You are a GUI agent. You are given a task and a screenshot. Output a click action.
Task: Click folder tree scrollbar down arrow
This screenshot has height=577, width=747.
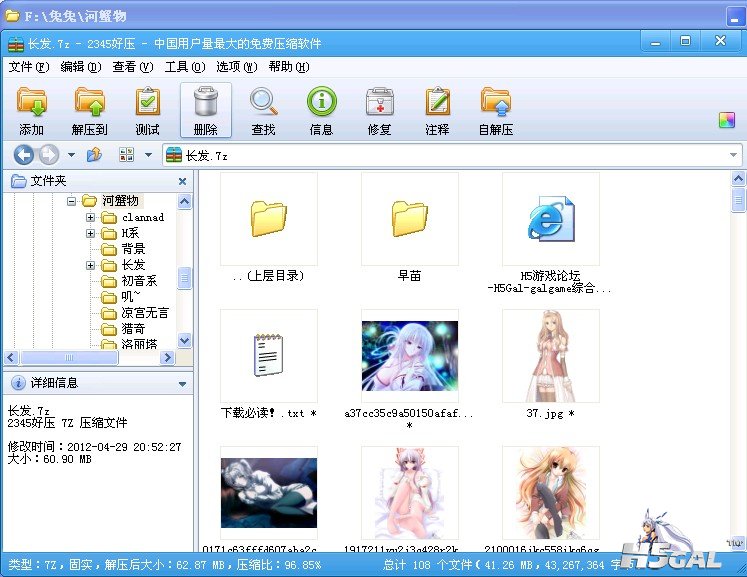click(x=184, y=340)
